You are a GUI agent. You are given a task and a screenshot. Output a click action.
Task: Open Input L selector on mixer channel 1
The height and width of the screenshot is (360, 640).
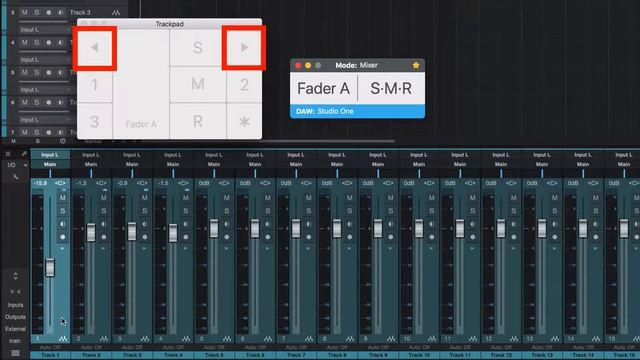[50, 155]
